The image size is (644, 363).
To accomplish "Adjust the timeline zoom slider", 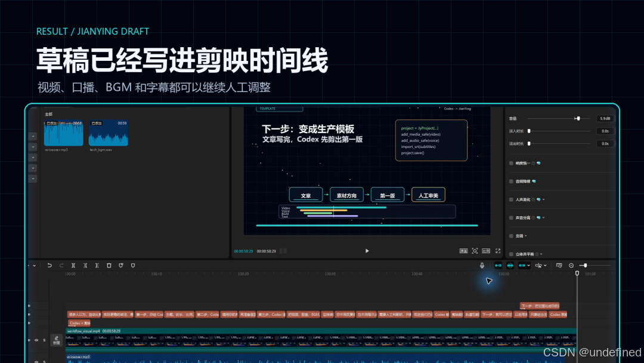I will 595,266.
